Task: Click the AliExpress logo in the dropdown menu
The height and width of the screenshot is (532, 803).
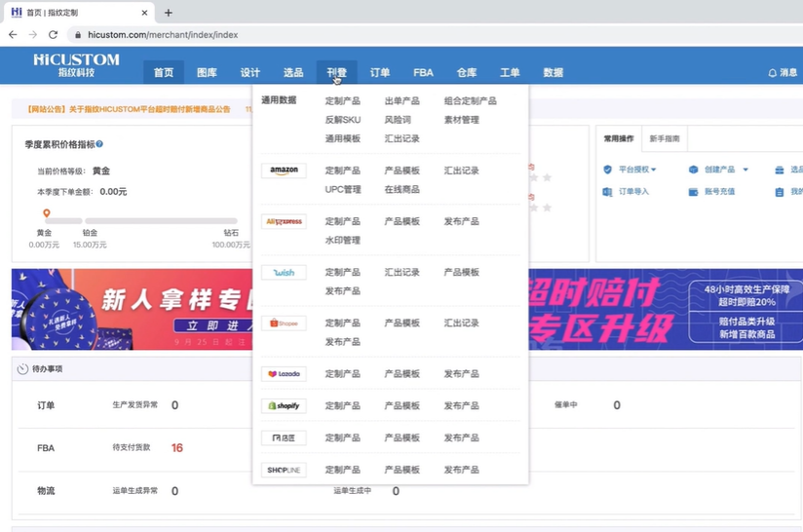Action: click(x=284, y=222)
